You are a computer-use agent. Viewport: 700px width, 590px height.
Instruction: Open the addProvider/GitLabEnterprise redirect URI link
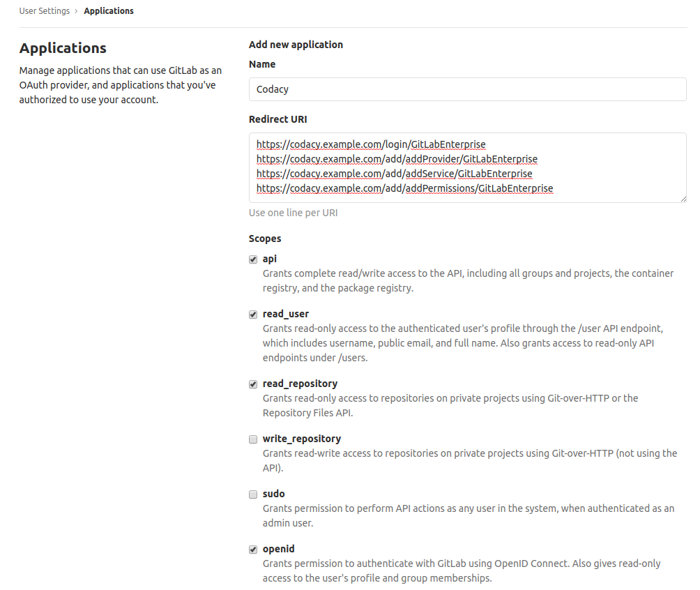(x=397, y=159)
